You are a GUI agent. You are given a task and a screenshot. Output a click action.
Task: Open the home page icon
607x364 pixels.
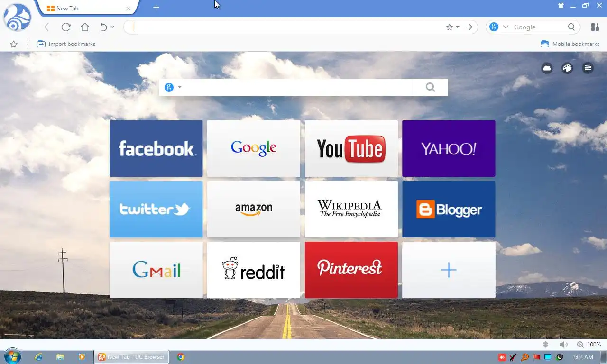tap(85, 27)
